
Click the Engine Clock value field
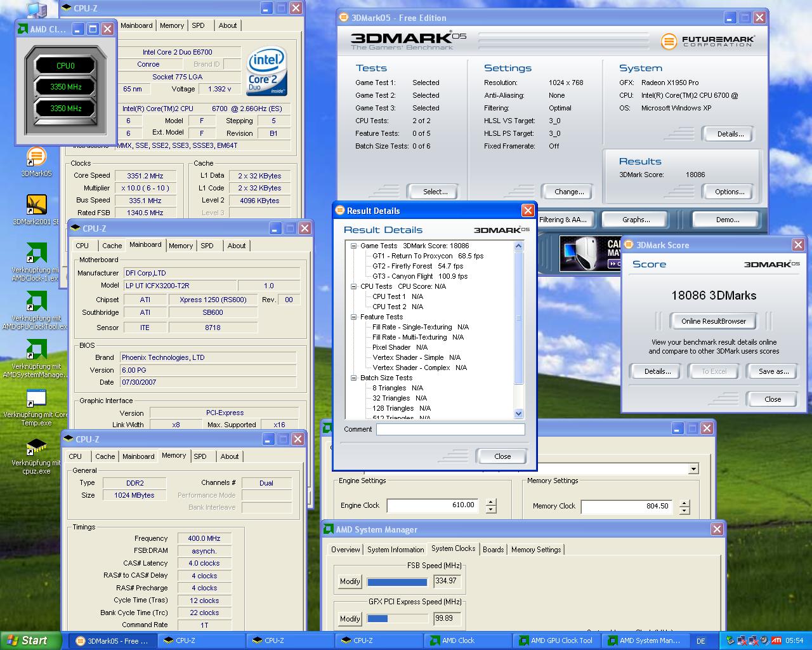[x=433, y=505]
